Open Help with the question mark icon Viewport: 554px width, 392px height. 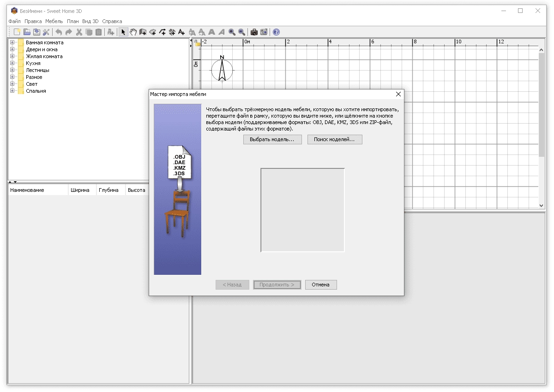tap(276, 32)
